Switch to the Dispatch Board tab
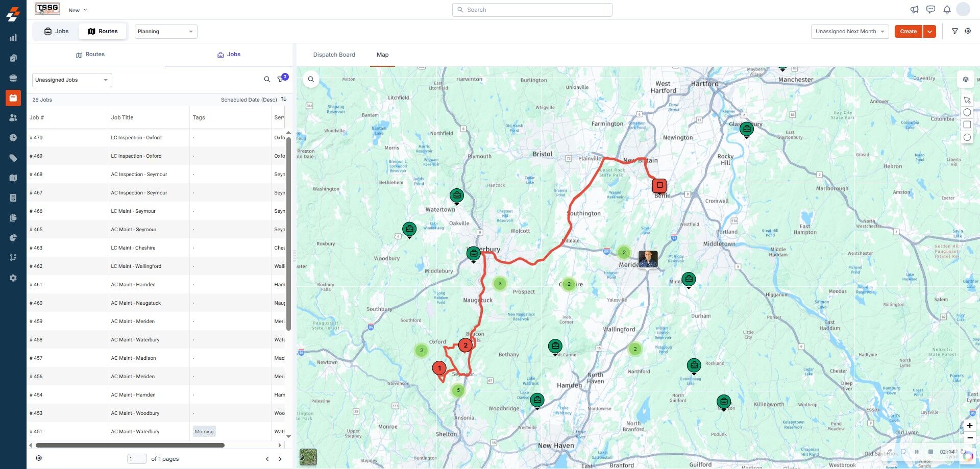The image size is (980, 469). (334, 55)
